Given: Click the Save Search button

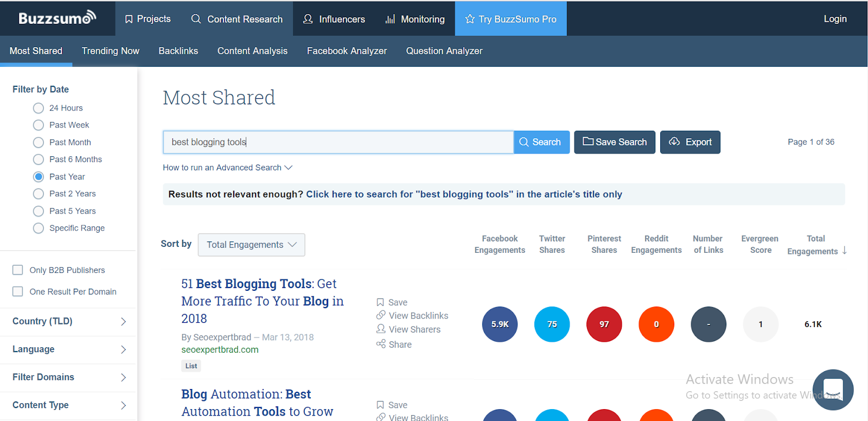Looking at the screenshot, I should [x=615, y=142].
